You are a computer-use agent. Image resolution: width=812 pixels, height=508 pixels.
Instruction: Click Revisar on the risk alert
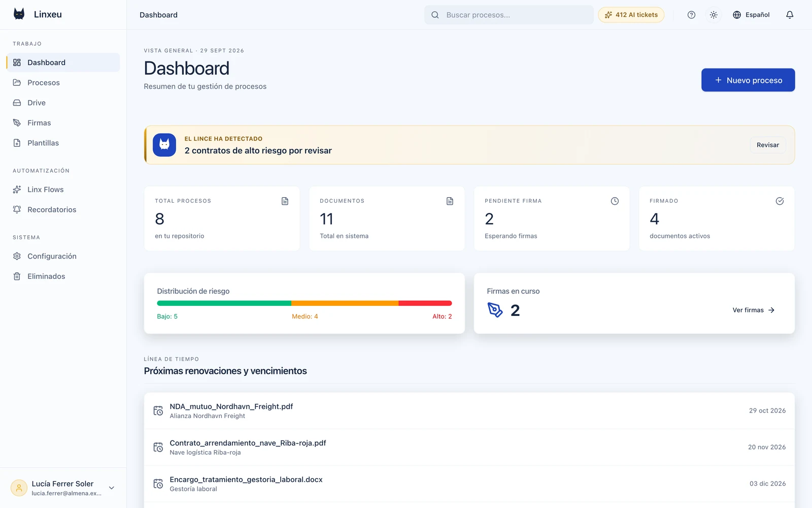pyautogui.click(x=768, y=145)
